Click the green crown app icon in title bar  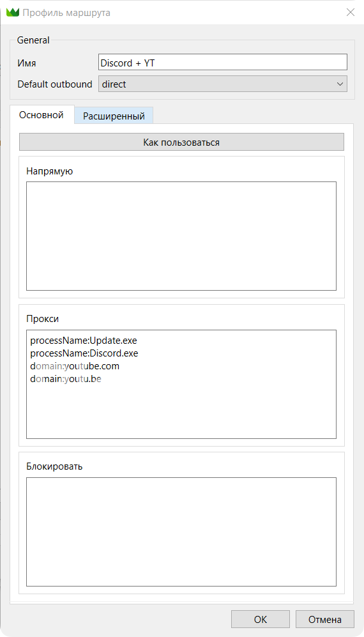coord(13,13)
